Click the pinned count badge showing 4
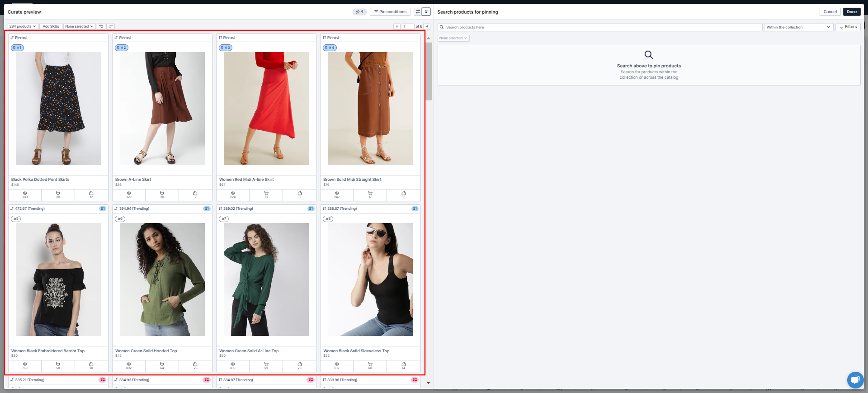868x393 pixels. pyautogui.click(x=359, y=12)
